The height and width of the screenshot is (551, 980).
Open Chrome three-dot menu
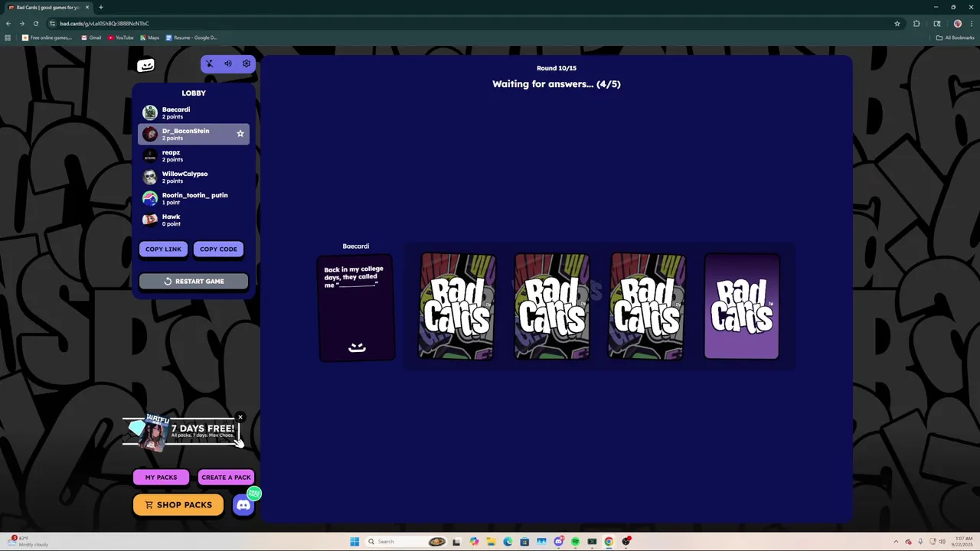[971, 24]
